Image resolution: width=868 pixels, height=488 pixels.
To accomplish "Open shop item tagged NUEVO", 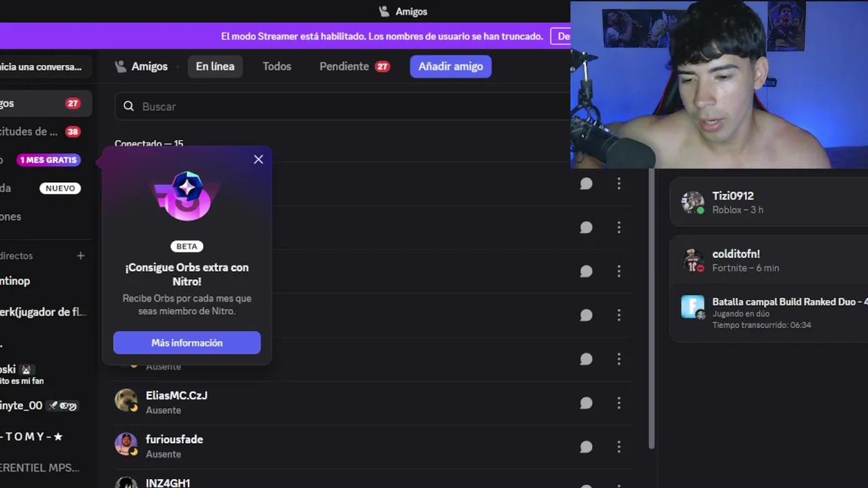I will coord(45,188).
